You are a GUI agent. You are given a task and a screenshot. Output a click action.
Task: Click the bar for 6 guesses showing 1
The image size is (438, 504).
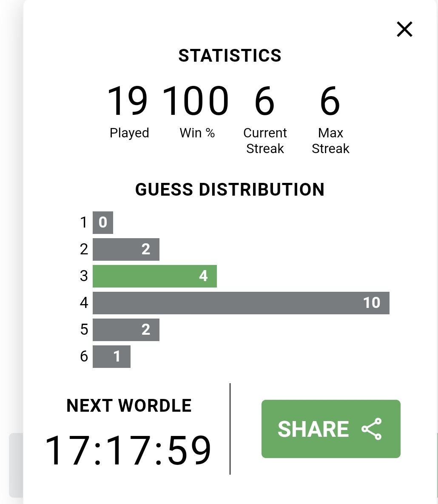111,356
